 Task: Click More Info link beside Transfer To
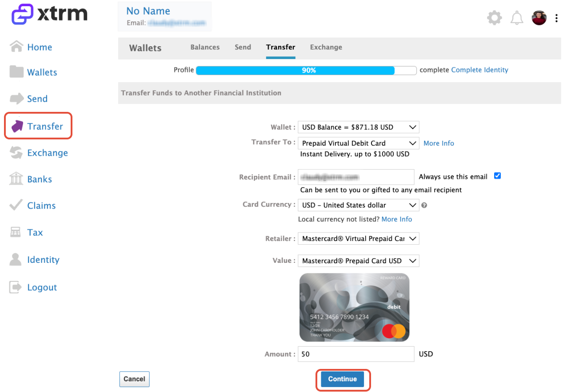click(x=439, y=143)
